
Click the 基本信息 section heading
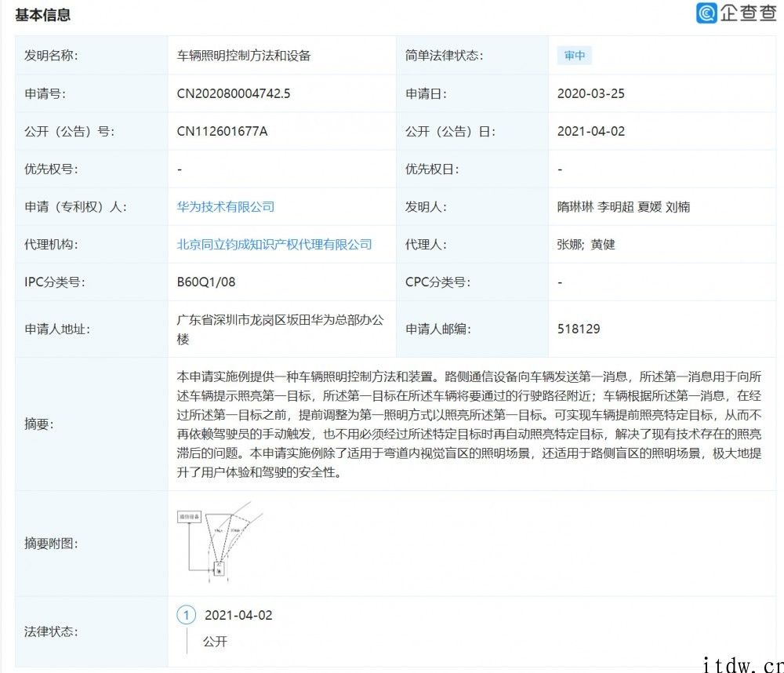coord(42,15)
